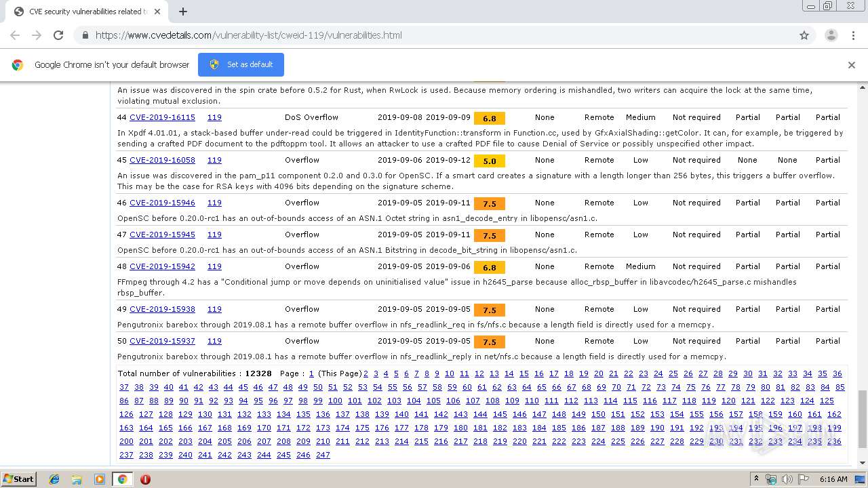Viewport: 868px width, 488px height.
Task: Click the vertical page scrollbar thumb
Action: click(862, 419)
